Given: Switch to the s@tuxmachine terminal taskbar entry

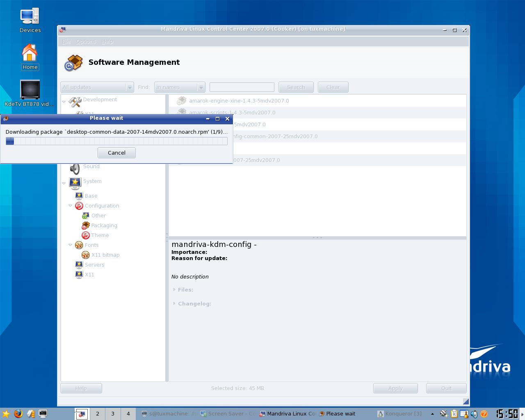Looking at the screenshot, I should tap(169, 414).
